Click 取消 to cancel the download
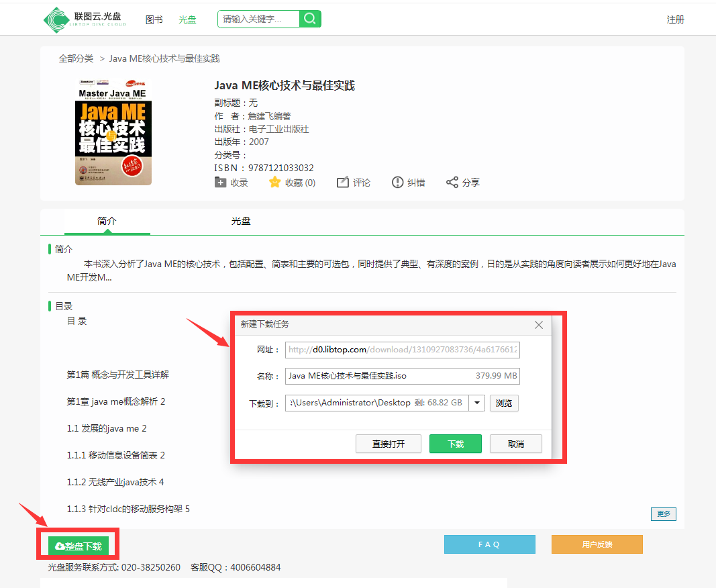Viewport: 716px width, 588px height. click(x=516, y=444)
